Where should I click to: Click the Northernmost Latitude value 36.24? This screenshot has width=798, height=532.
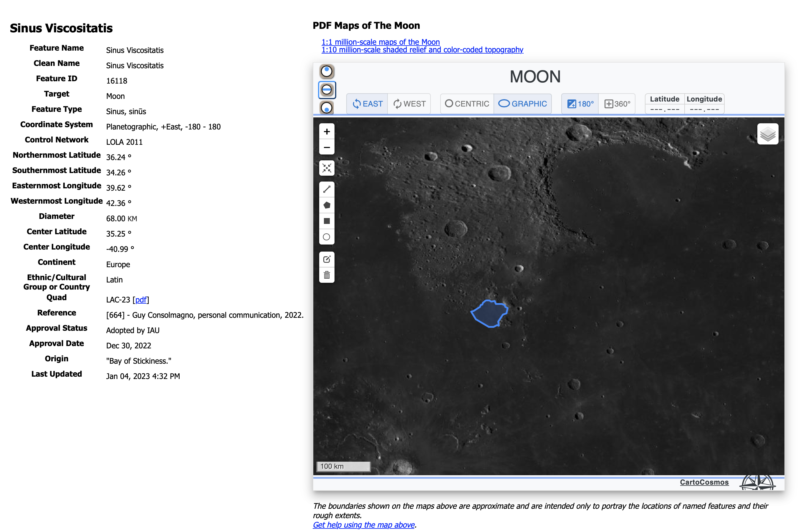(x=118, y=157)
